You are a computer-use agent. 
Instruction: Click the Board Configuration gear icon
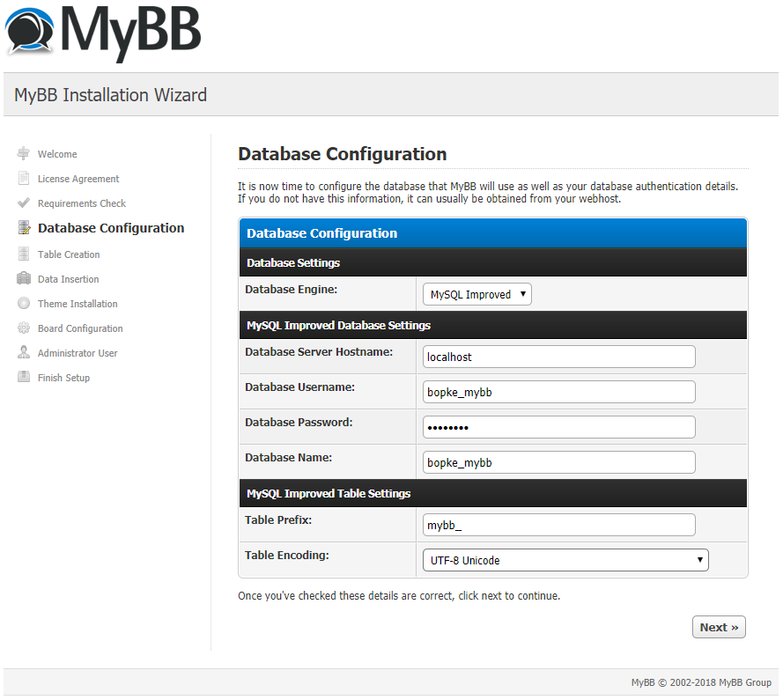point(24,328)
